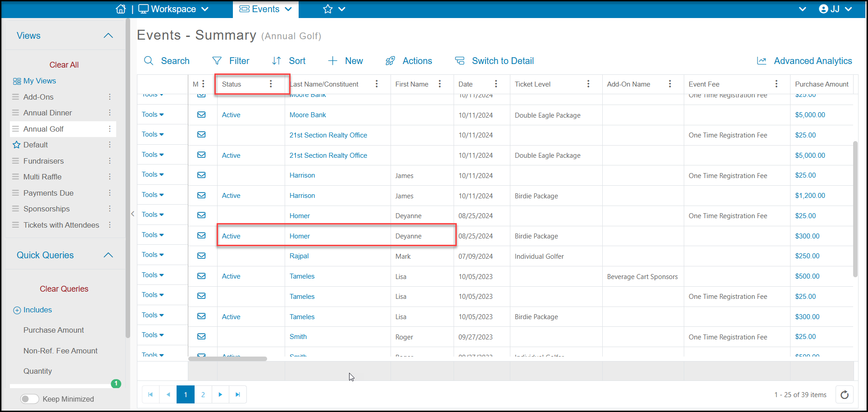The width and height of the screenshot is (868, 412).
Task: Open the favorites star menu
Action: point(334,9)
